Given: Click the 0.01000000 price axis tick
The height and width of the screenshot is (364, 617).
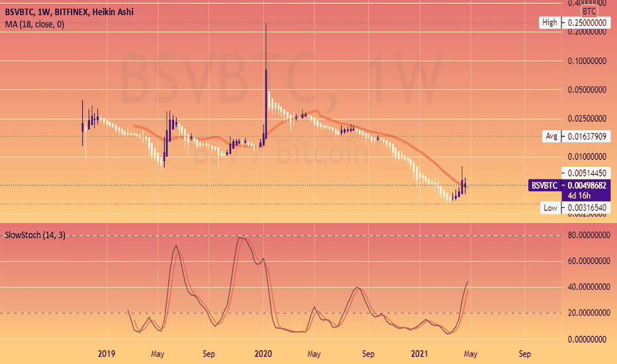Looking at the screenshot, I should (587, 157).
